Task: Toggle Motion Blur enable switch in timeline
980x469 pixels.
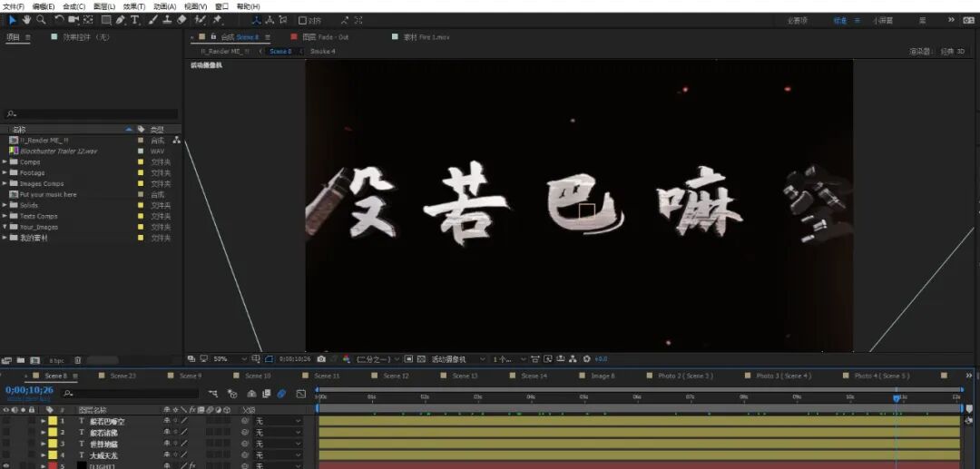Action: click(x=281, y=394)
